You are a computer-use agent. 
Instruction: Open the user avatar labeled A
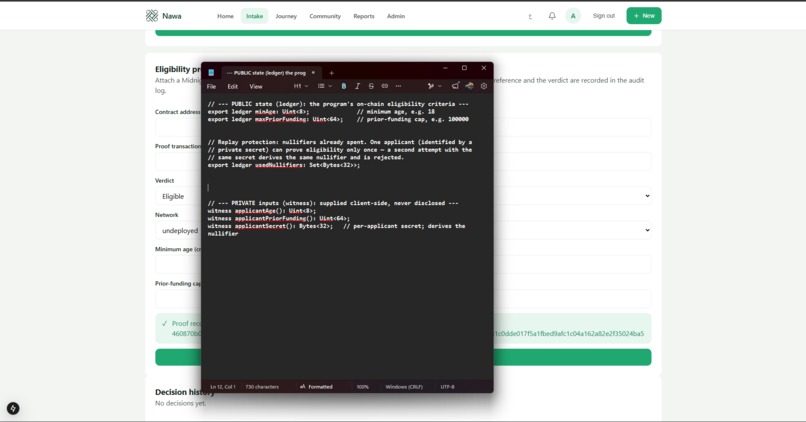573,16
